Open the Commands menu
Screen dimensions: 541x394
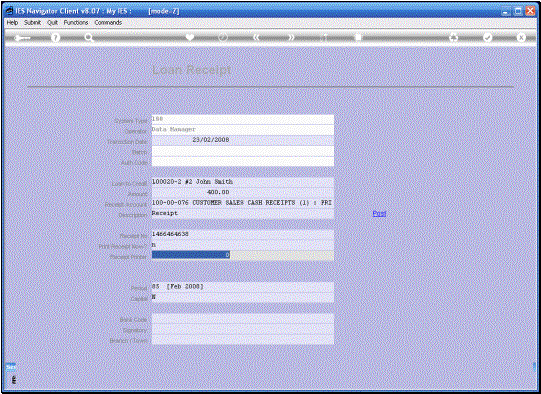108,22
